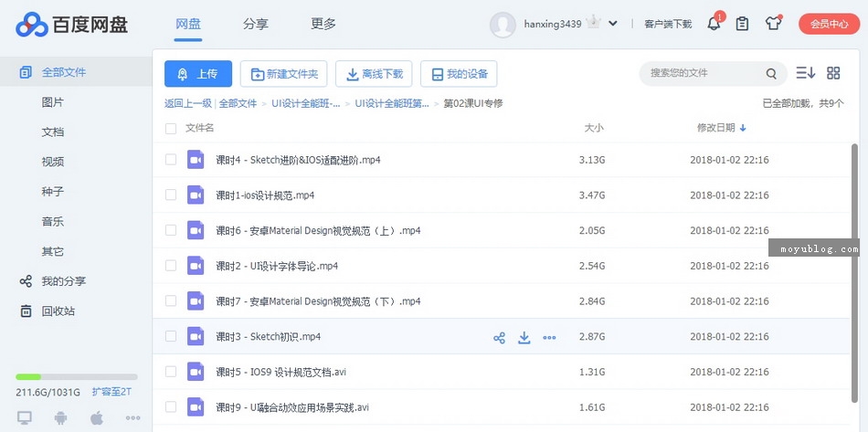This screenshot has height=432, width=868.
Task: Click the 上传 upload button
Action: 198,74
